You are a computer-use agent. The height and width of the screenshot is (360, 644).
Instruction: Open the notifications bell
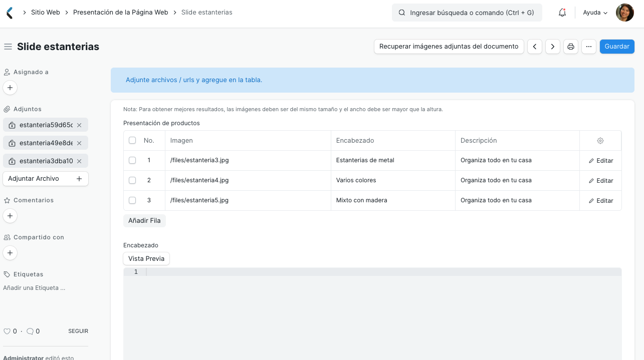pos(562,13)
